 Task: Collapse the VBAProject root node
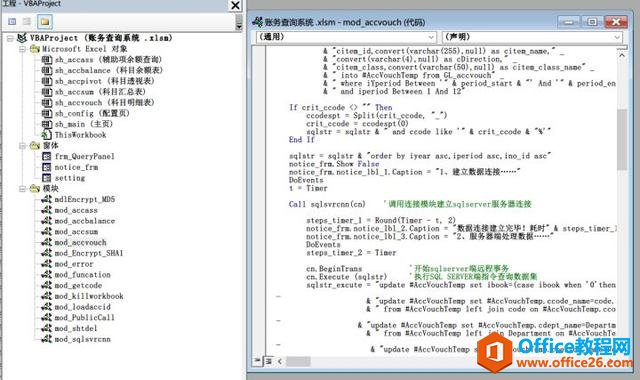click(10, 38)
